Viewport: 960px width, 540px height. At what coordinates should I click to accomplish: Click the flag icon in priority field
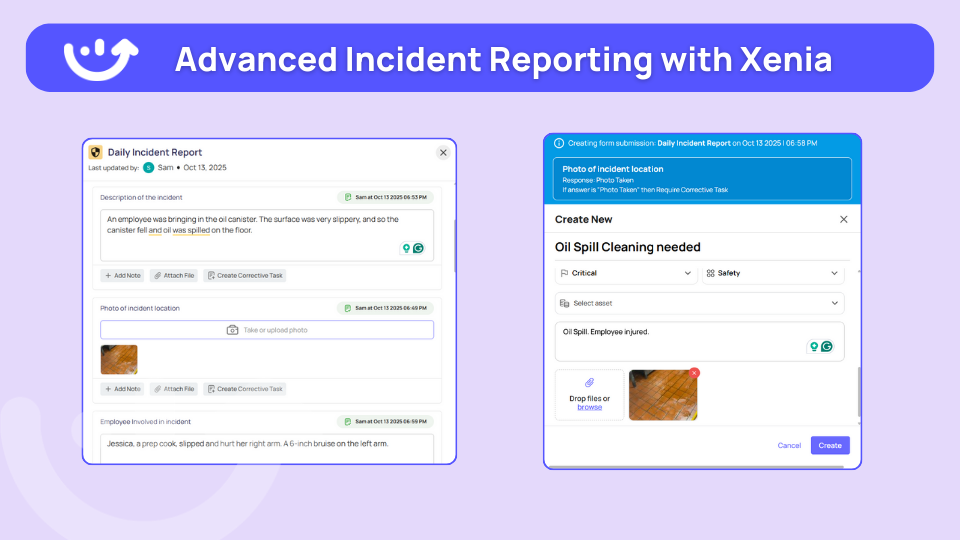564,273
